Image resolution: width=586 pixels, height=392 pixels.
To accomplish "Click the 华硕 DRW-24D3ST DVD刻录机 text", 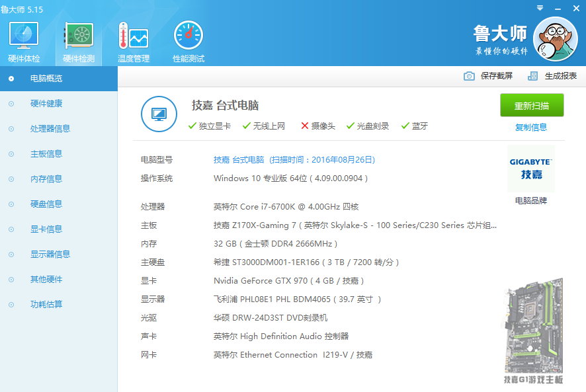I will coord(271,318).
